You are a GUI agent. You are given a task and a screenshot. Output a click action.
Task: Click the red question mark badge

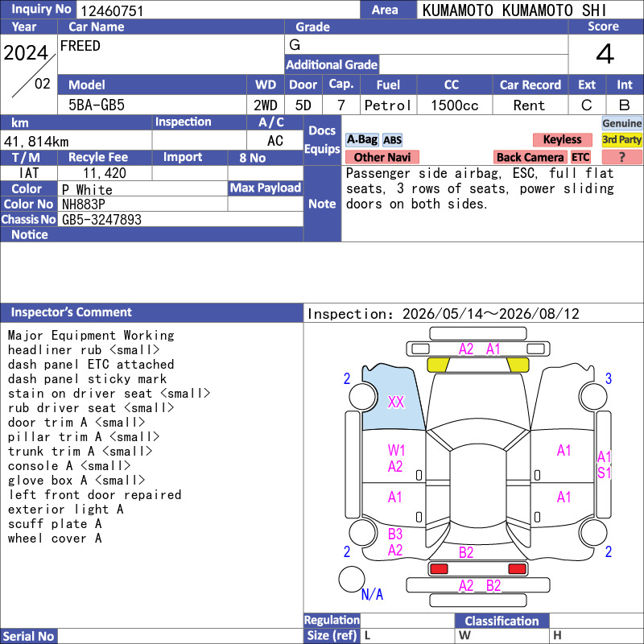click(x=621, y=157)
